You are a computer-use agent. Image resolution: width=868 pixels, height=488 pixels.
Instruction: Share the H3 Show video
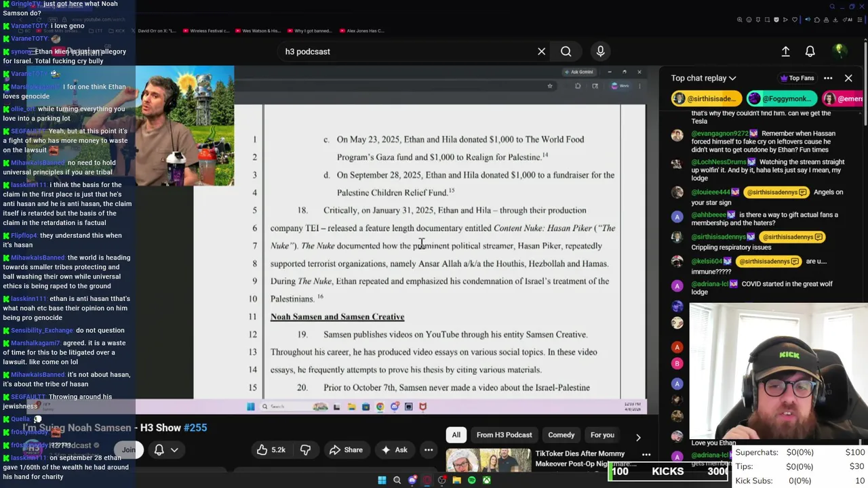346,449
